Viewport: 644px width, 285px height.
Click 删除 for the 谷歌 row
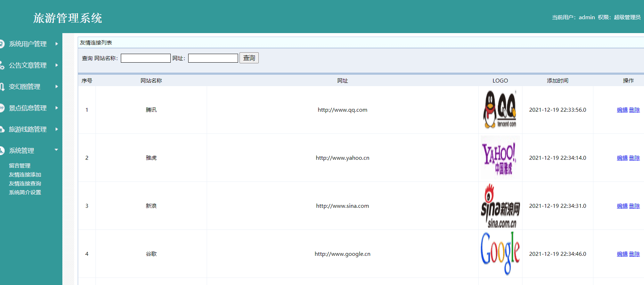(x=634, y=254)
